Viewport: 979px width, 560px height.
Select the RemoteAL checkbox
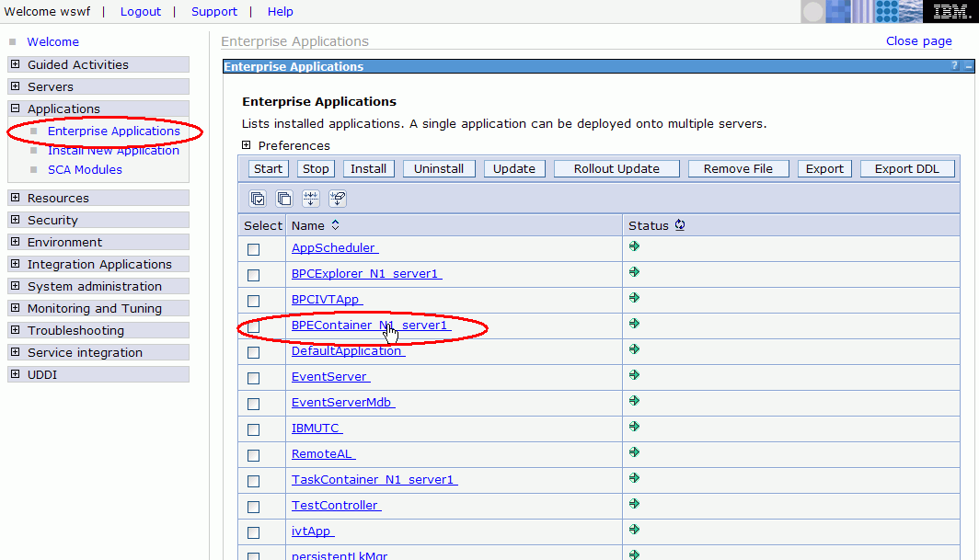(254, 455)
